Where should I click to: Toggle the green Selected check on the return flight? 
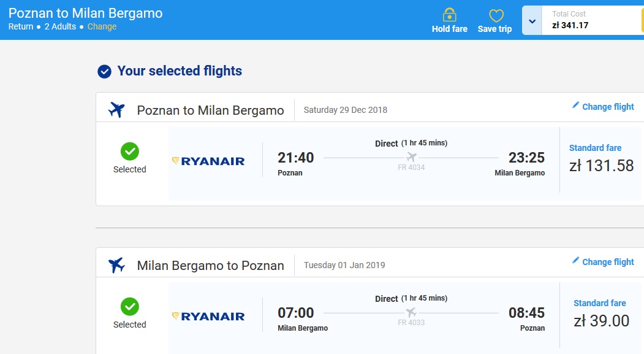130,307
